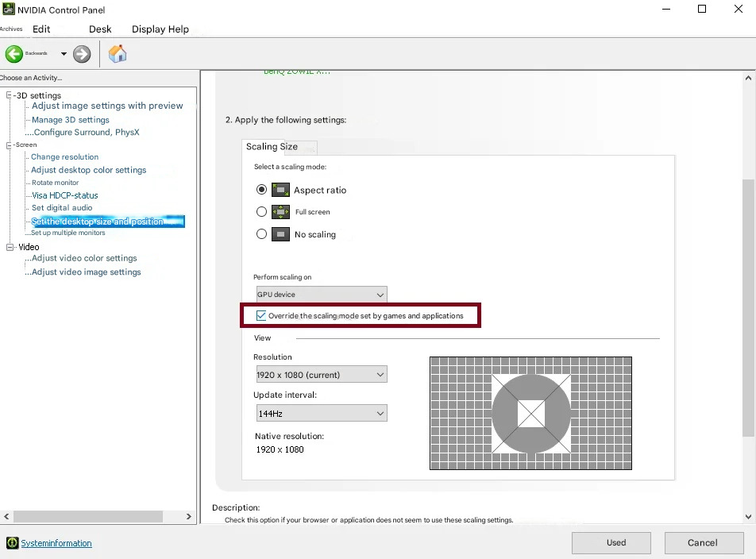Open the Update interval 144Hz dropdown

tap(320, 414)
